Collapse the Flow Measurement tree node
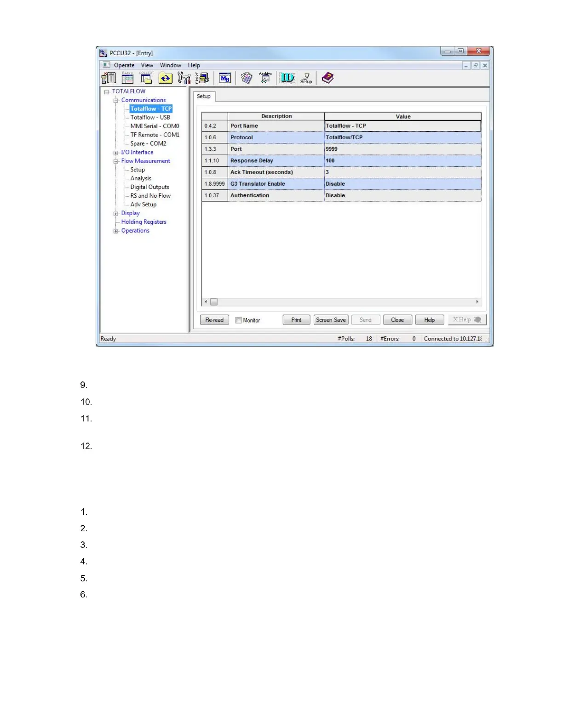The height and width of the screenshot is (728, 563). (x=116, y=161)
